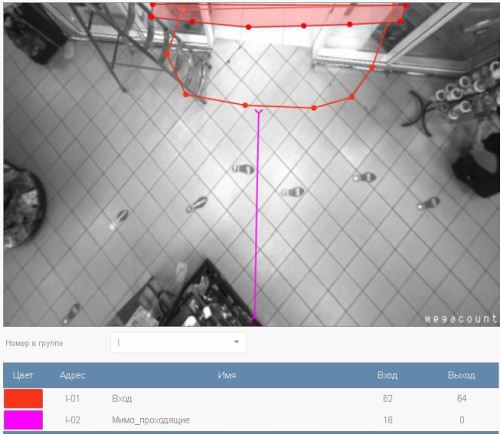Click the dropdown arrow beside value I
500x434 pixels.
click(236, 342)
